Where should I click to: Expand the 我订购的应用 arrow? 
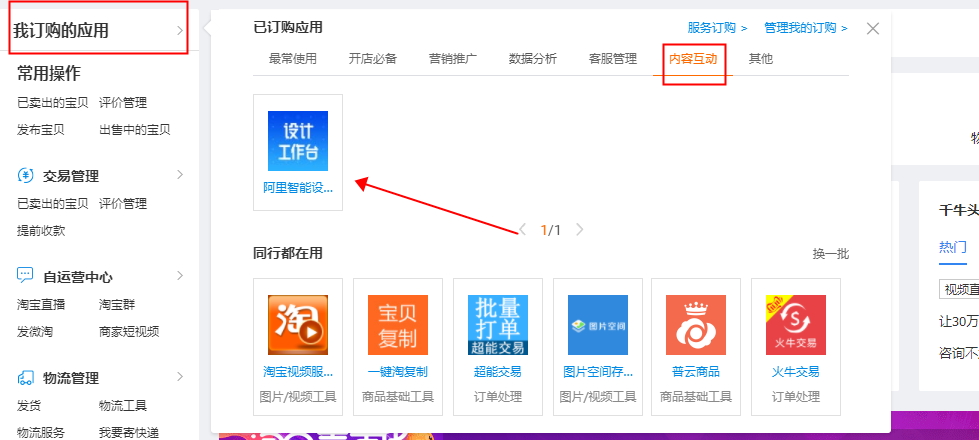(x=180, y=30)
